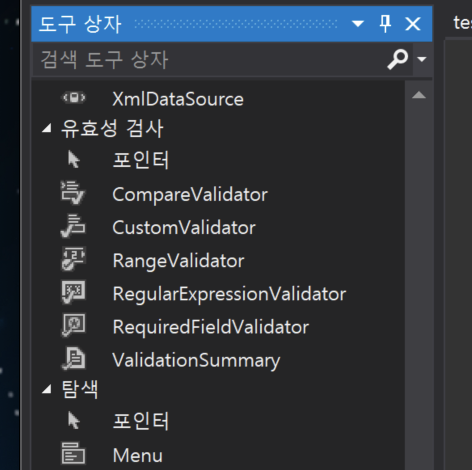Image resolution: width=472 pixels, height=470 pixels.
Task: Toggle auto-hide pin on 도구 상자
Action: click(385, 24)
